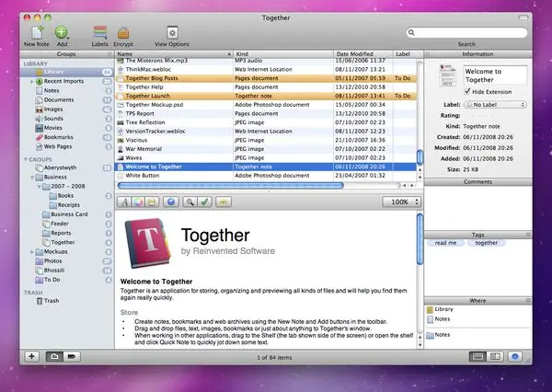The width and height of the screenshot is (552, 392).
Task: Click the New Note toolbar icon
Action: pyautogui.click(x=38, y=32)
